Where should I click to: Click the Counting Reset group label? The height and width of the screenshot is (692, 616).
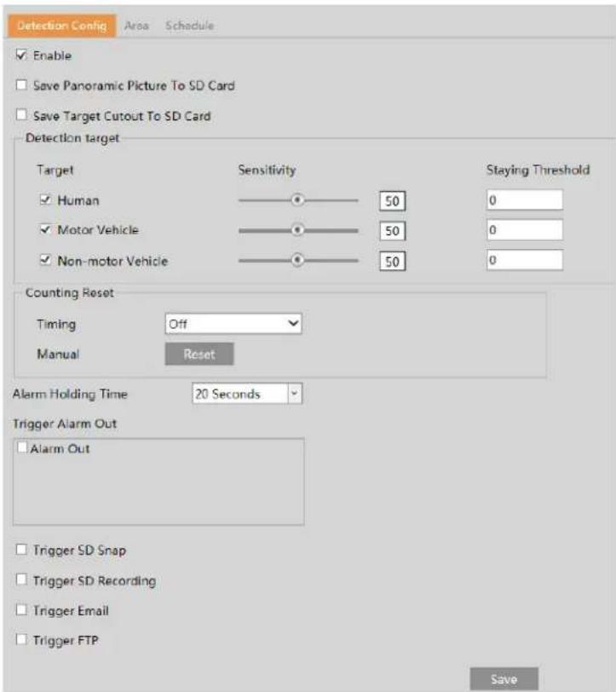pos(69,292)
